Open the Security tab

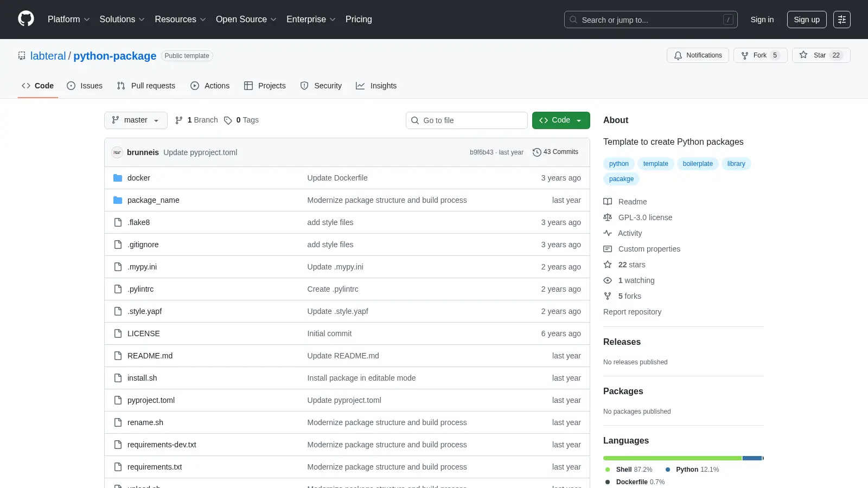click(x=321, y=86)
